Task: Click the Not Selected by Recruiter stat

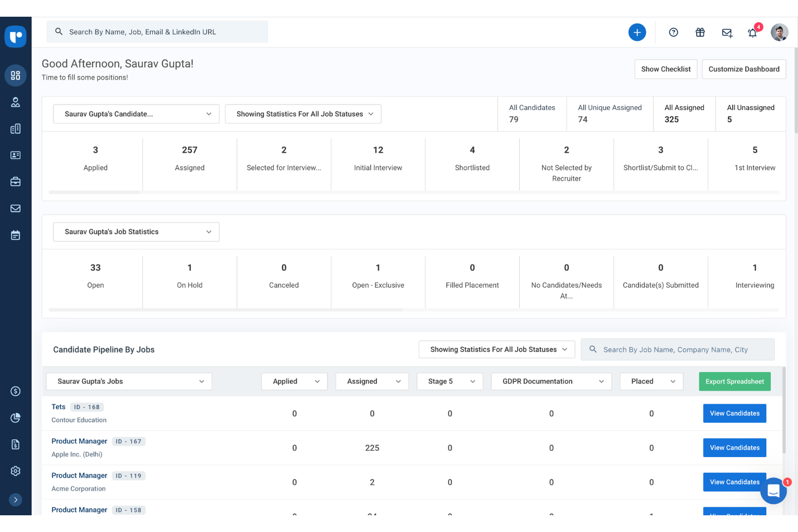Action: [x=567, y=164]
